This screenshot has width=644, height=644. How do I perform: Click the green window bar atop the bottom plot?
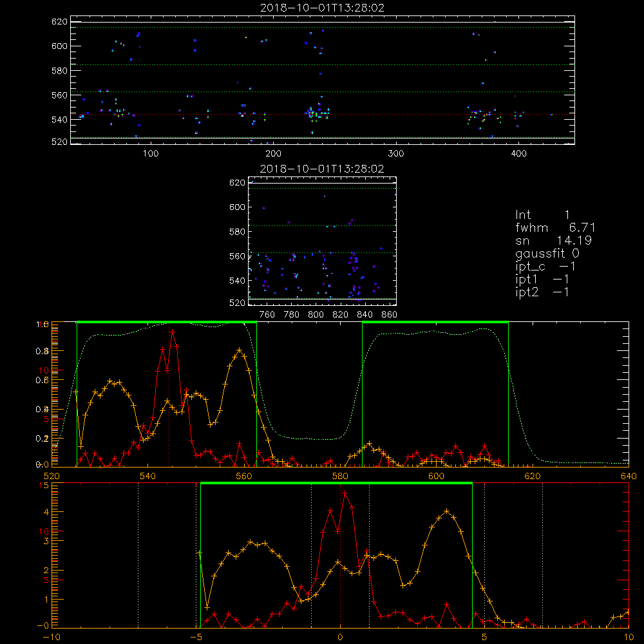point(336,484)
